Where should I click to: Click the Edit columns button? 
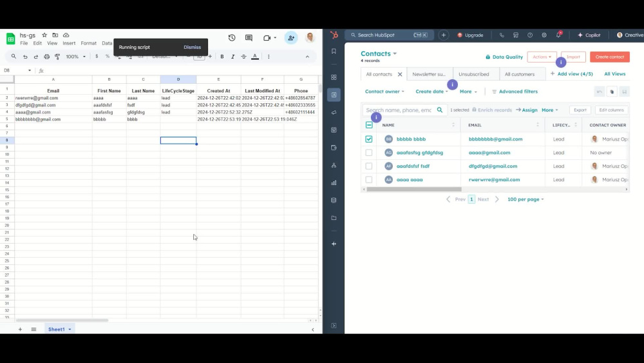tap(611, 110)
